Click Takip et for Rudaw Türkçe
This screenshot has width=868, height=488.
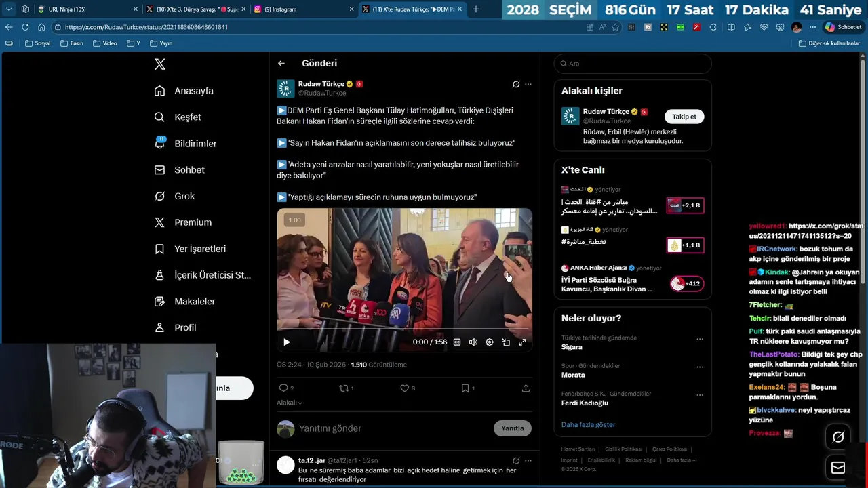684,117
